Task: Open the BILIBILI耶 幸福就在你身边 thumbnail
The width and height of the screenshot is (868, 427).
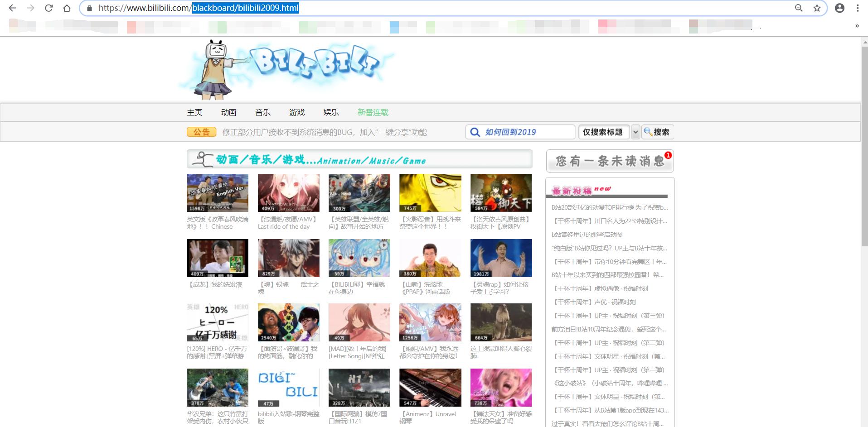Action: [359, 258]
